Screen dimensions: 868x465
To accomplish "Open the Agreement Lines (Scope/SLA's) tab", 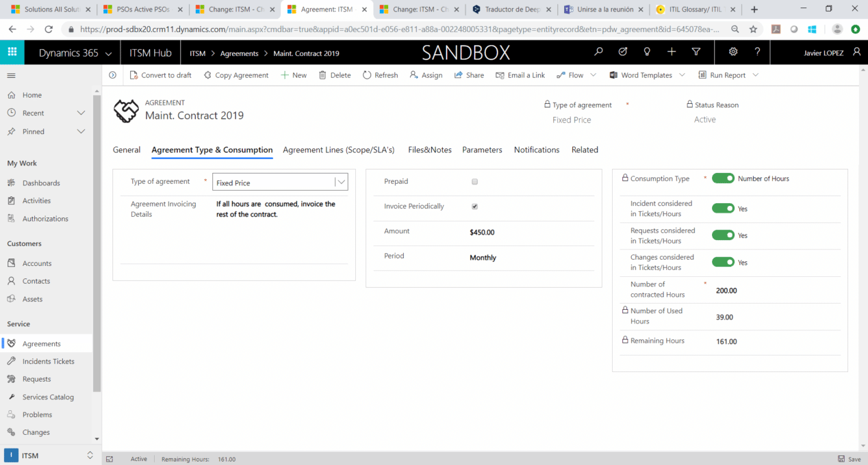I will [339, 150].
